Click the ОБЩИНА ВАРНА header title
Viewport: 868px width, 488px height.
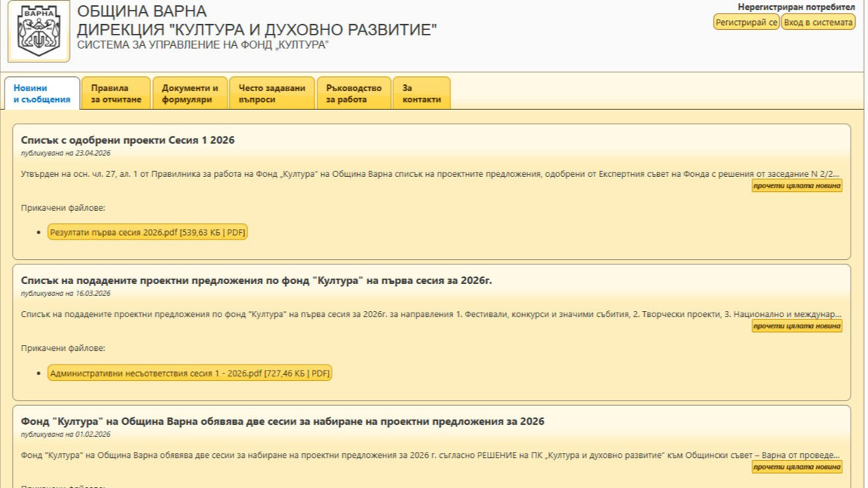click(x=142, y=11)
